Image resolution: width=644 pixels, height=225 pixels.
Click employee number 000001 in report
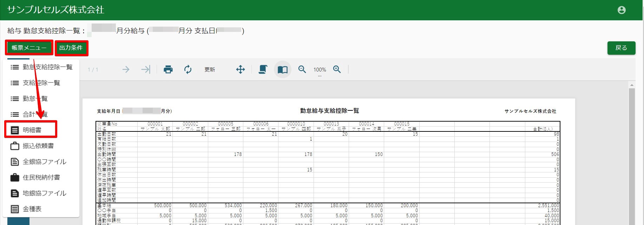(155, 124)
